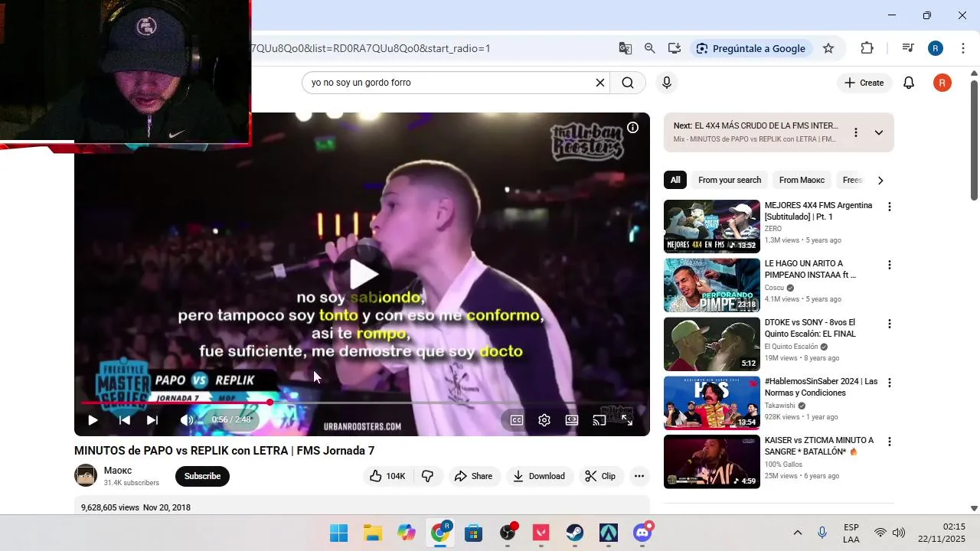Select the From Маокс chip
Image resolution: width=980 pixels, height=551 pixels.
click(802, 181)
